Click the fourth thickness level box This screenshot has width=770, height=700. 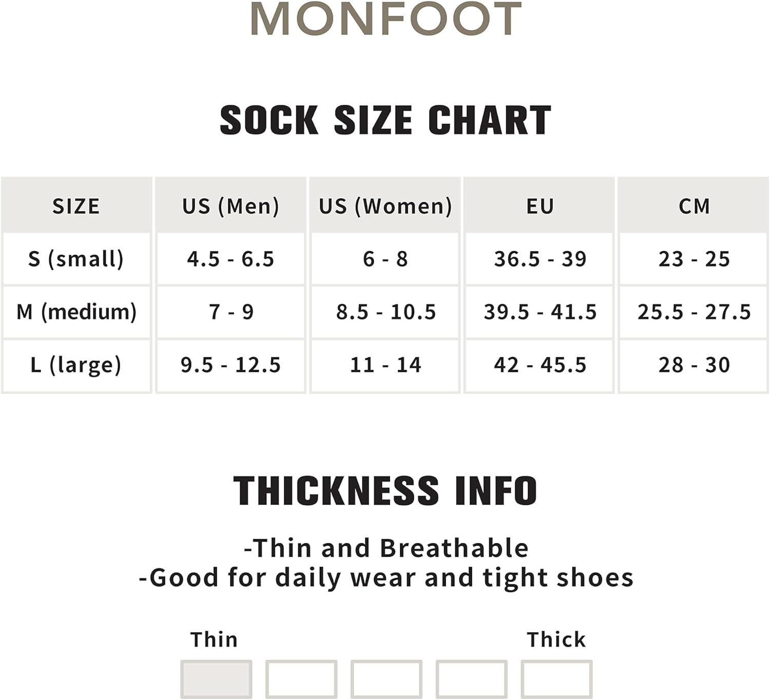pyautogui.click(x=472, y=679)
